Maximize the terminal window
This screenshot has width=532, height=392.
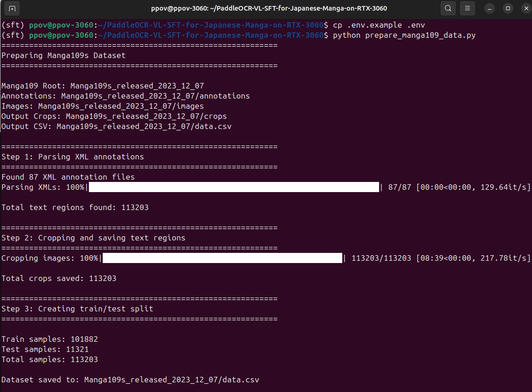508,8
